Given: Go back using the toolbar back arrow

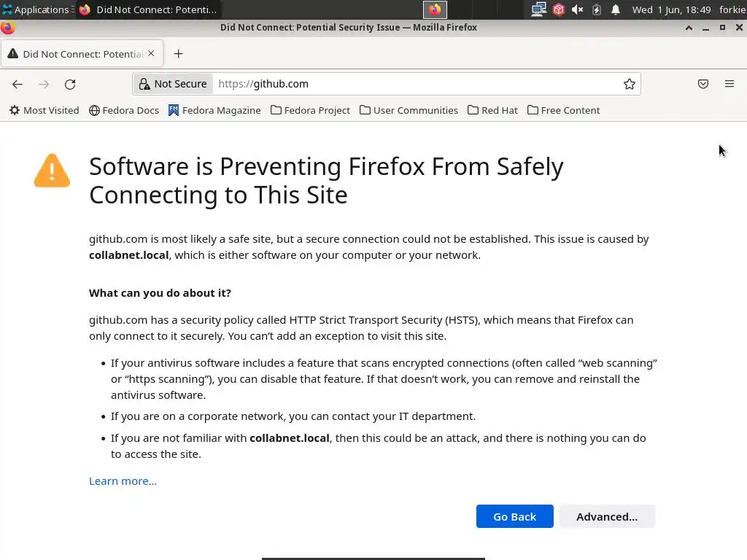Looking at the screenshot, I should 18,84.
